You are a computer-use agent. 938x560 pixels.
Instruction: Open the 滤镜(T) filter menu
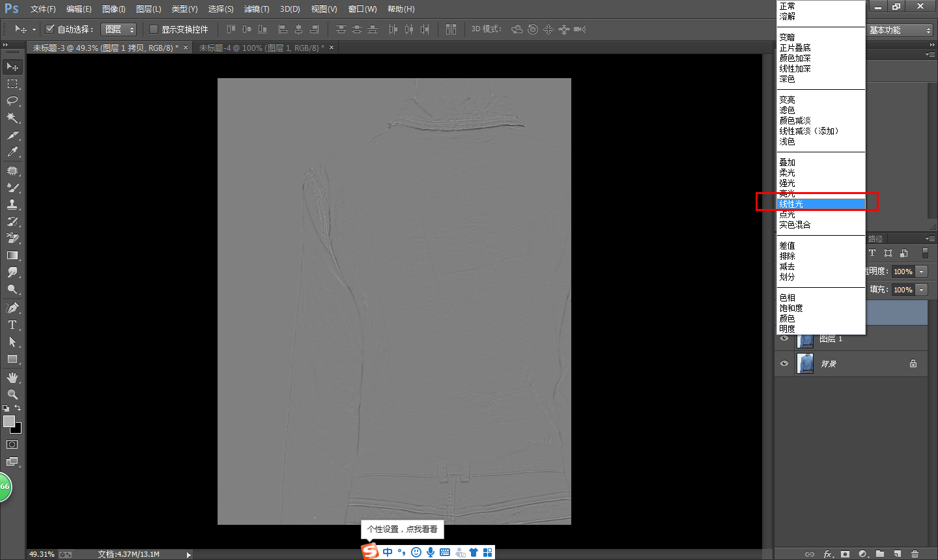[256, 9]
